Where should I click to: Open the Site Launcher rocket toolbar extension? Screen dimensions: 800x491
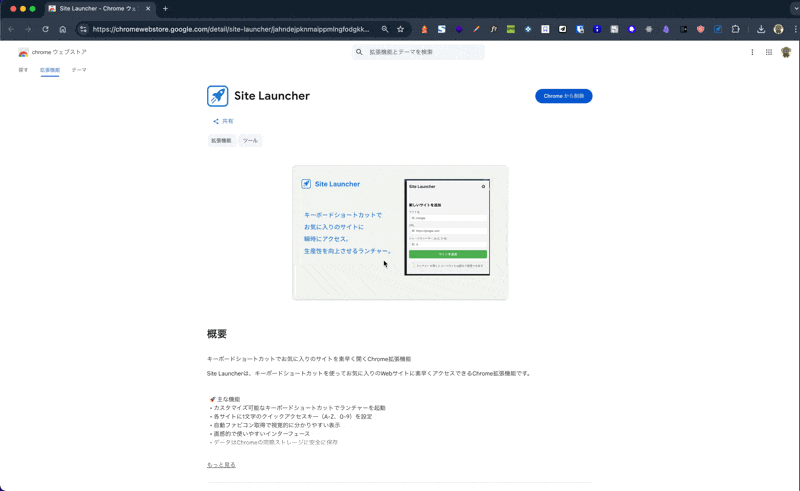point(718,29)
